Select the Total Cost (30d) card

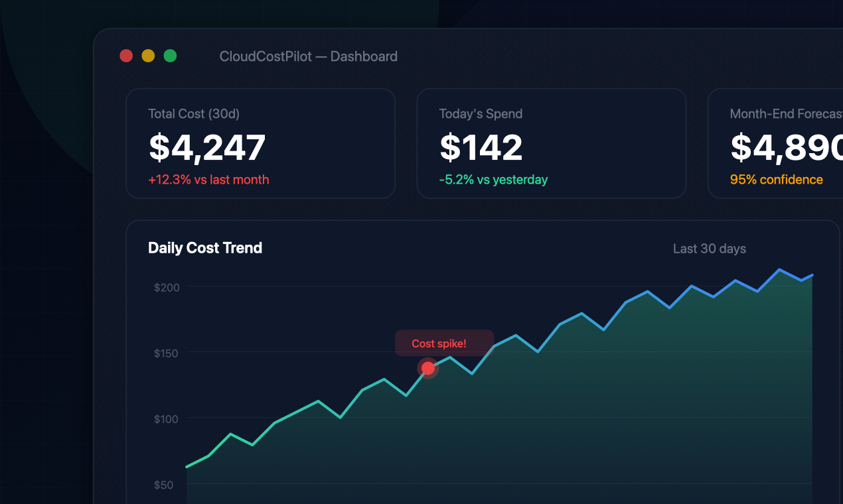260,143
